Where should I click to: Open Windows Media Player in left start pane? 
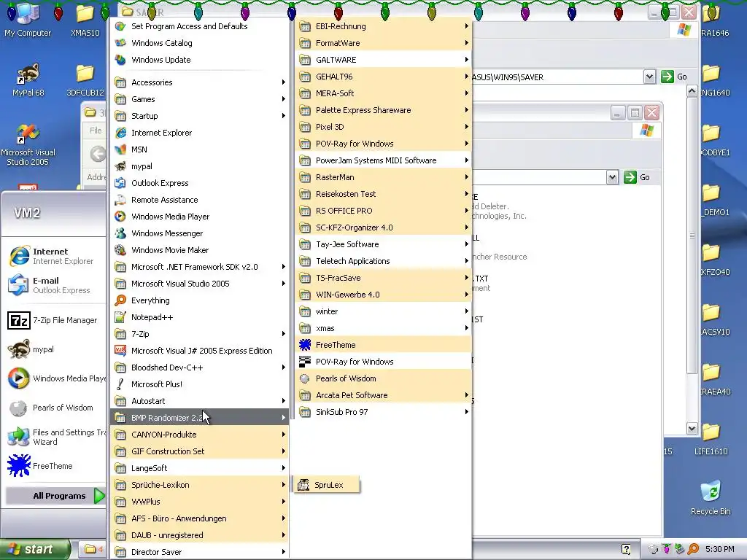[56, 378]
